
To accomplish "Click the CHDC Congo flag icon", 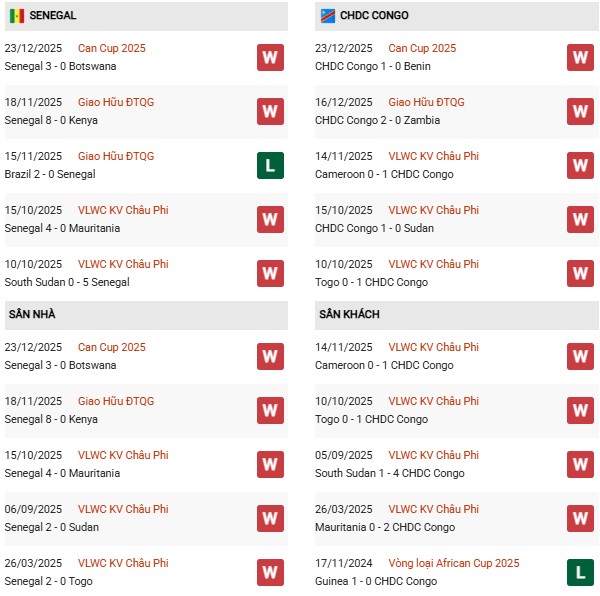I will coord(328,16).
